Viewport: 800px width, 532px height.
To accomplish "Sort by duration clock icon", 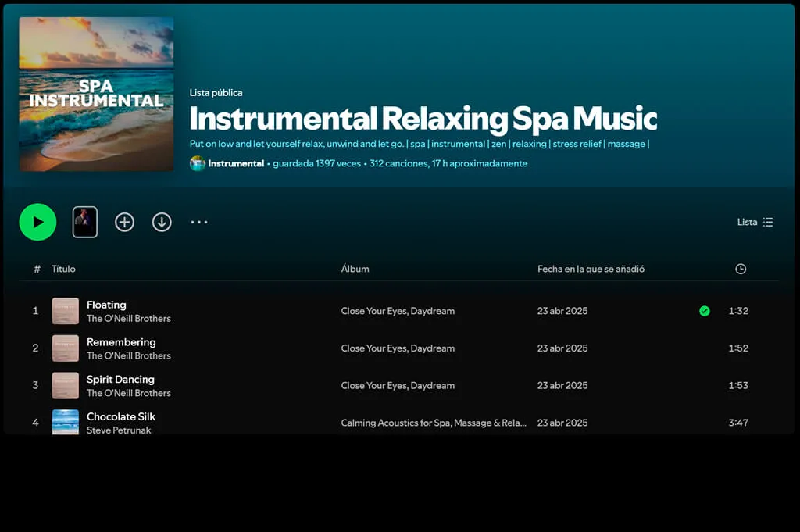I will tap(741, 269).
